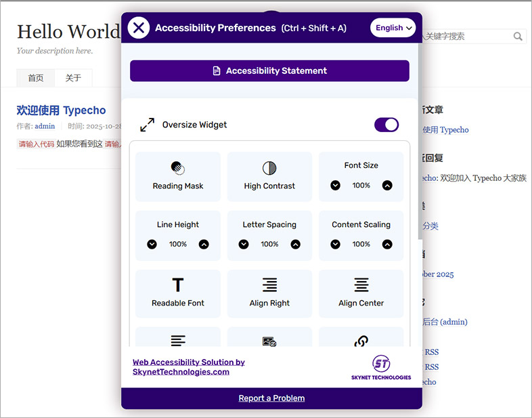Open the Accessibility Statement
Viewport: 532px width, 418px height.
click(x=269, y=70)
